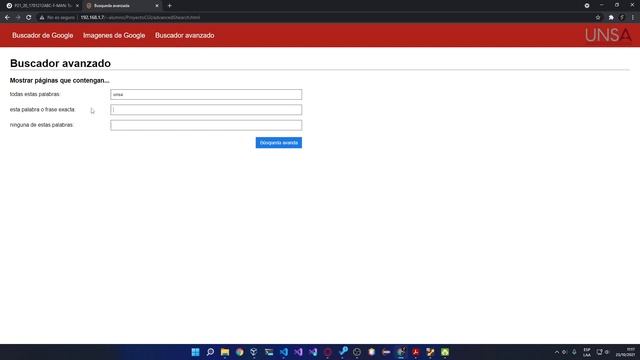Reload the page with the refresh icon
The width and height of the screenshot is (640, 360).
[29, 18]
